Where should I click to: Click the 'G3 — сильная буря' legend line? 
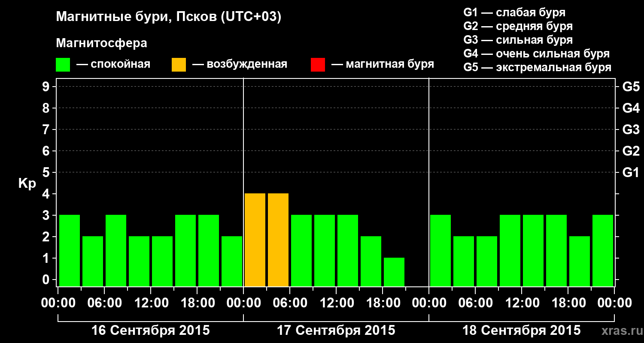click(x=518, y=40)
